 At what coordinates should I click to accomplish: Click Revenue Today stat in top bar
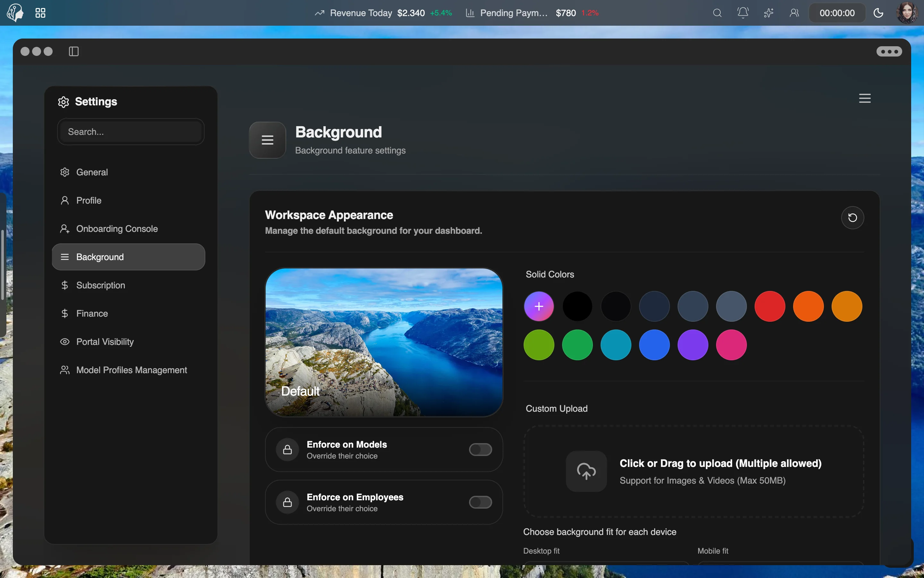383,13
